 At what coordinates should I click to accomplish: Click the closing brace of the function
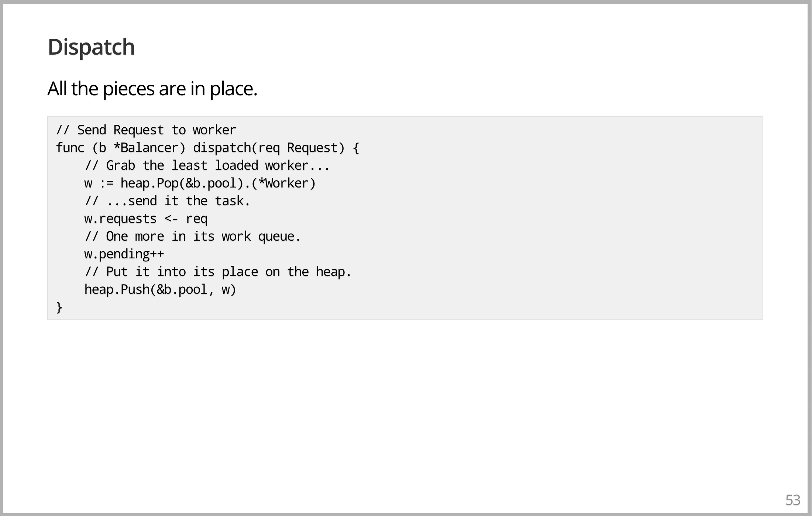click(59, 307)
